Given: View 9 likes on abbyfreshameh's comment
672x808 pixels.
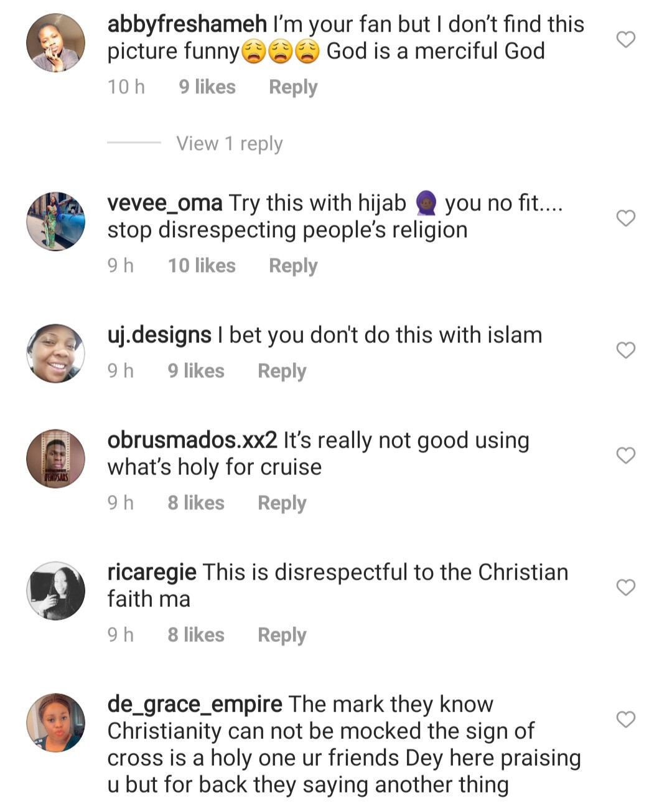Looking at the screenshot, I should point(207,87).
